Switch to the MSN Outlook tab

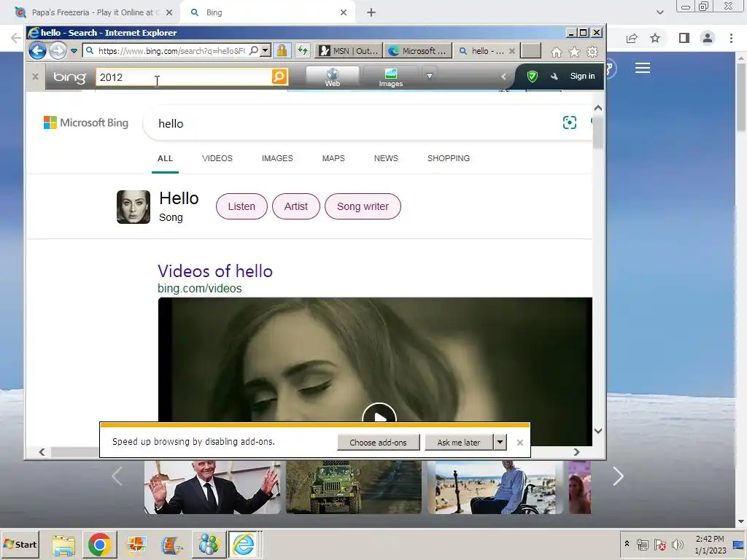(x=349, y=51)
